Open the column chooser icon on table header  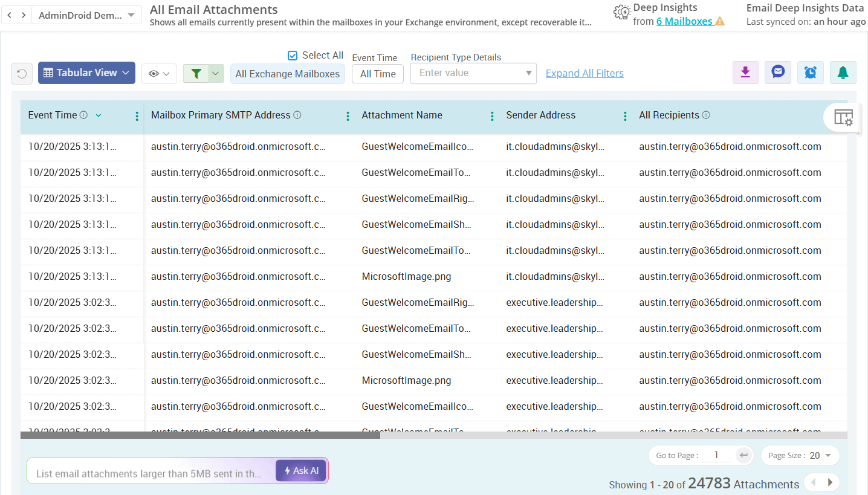coord(843,117)
